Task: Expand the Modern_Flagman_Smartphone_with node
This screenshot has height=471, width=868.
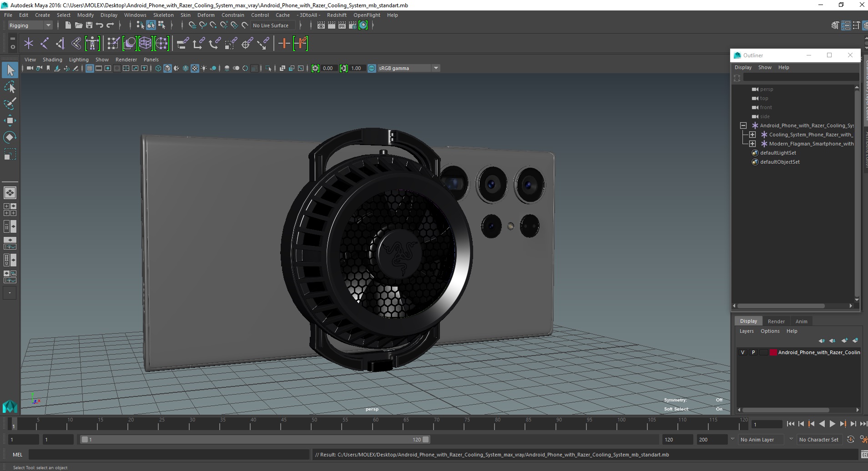Action: (x=752, y=144)
